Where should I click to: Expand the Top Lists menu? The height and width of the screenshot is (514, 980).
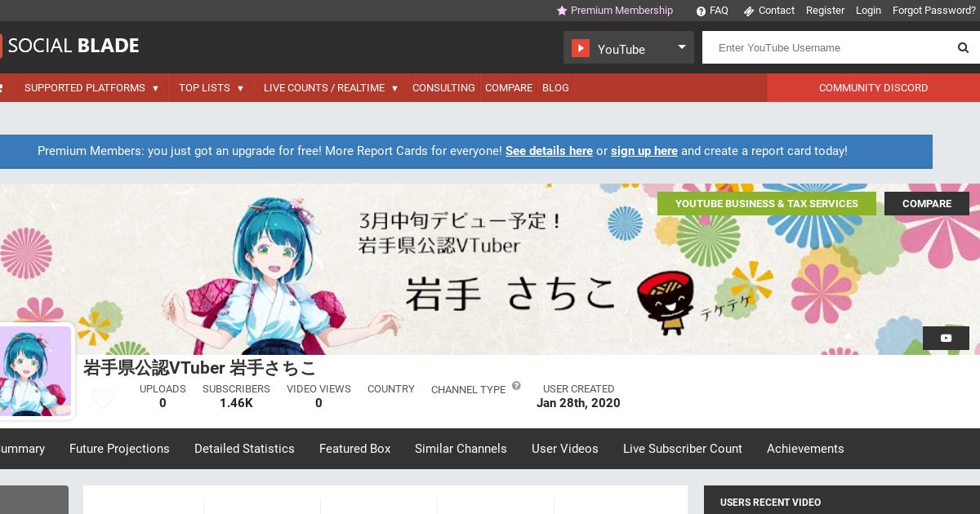point(212,87)
